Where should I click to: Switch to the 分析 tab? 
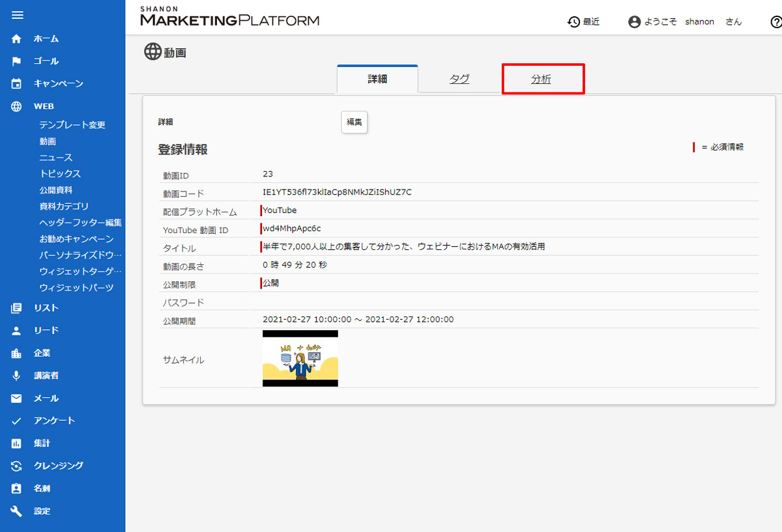[542, 79]
